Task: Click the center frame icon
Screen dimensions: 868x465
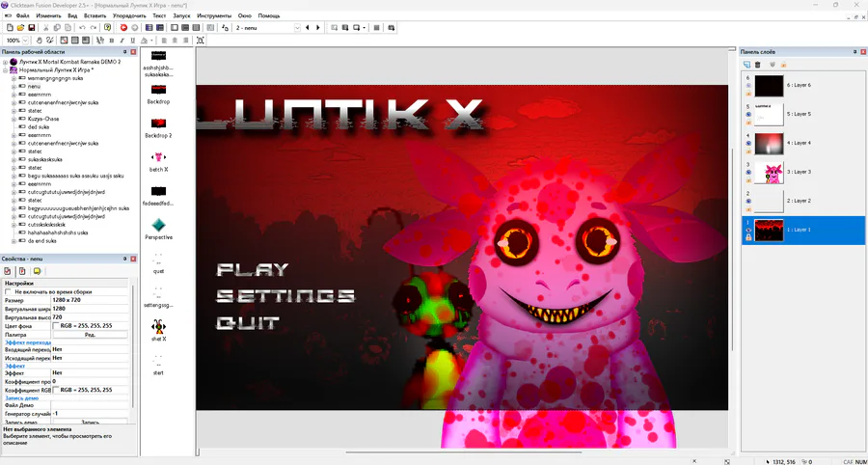Action: (200, 41)
